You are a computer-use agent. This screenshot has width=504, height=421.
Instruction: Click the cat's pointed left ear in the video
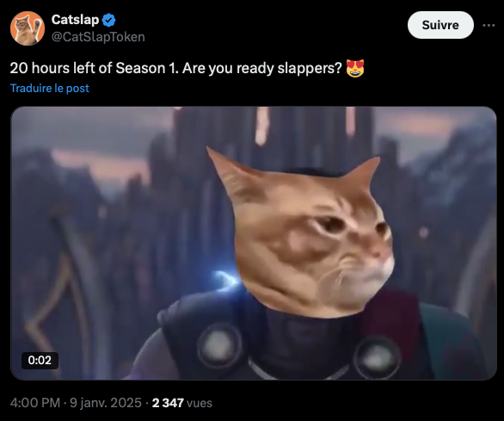point(230,174)
